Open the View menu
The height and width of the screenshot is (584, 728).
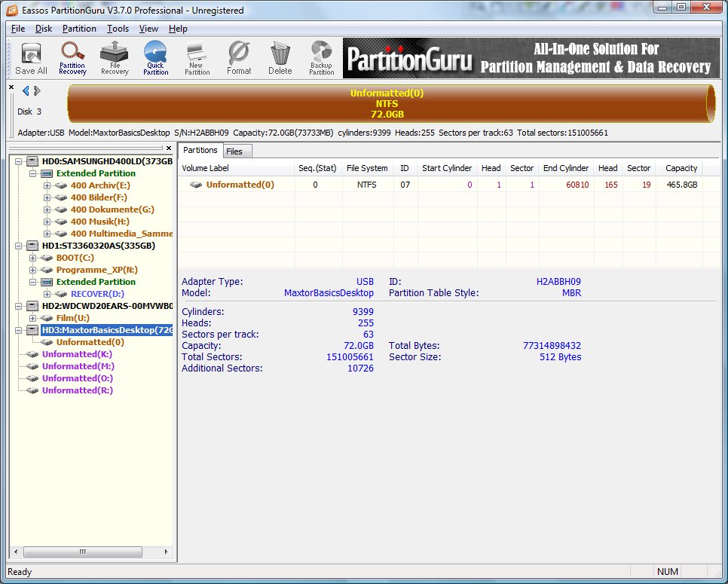pos(148,29)
